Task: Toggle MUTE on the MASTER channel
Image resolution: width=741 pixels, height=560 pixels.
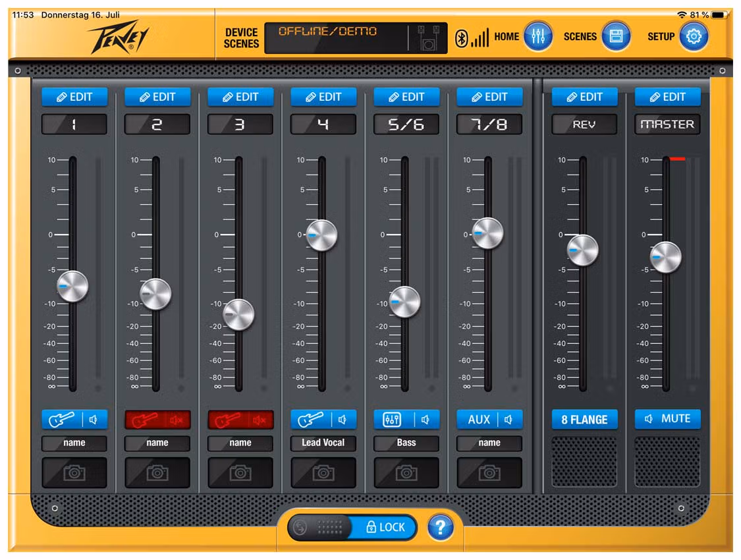Action: 667,419
